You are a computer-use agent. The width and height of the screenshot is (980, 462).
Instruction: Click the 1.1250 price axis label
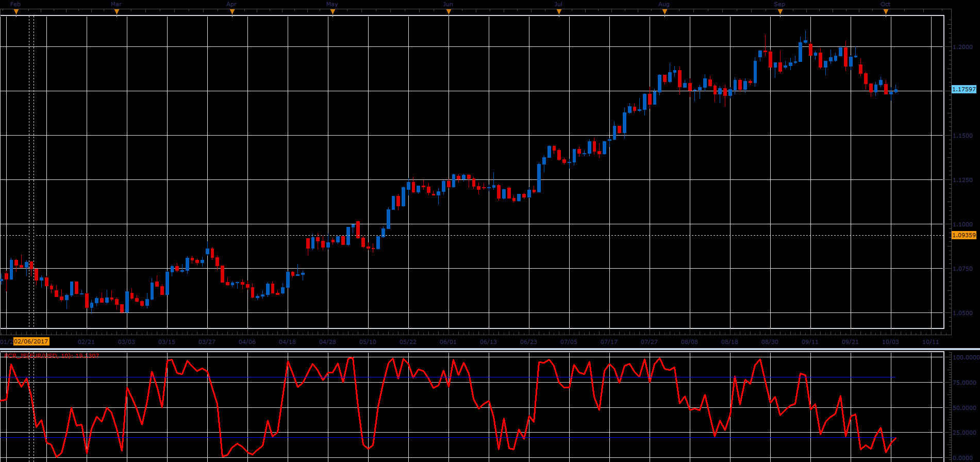point(962,180)
